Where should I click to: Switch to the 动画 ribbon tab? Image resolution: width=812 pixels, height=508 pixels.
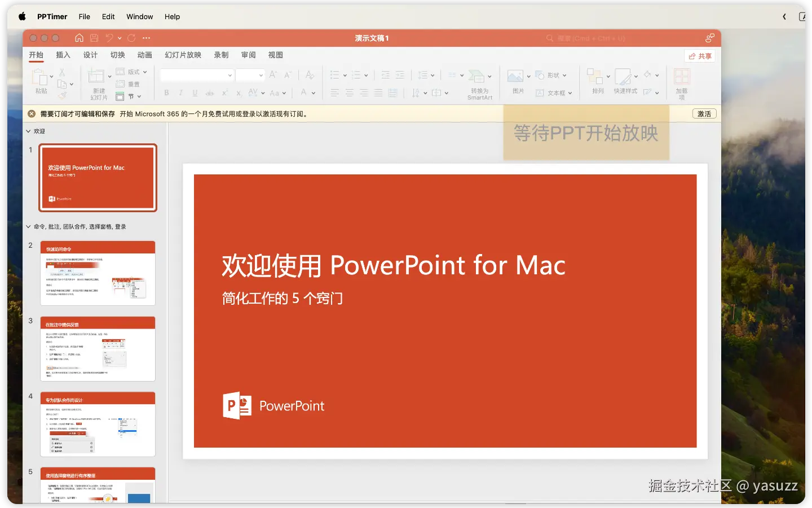145,55
